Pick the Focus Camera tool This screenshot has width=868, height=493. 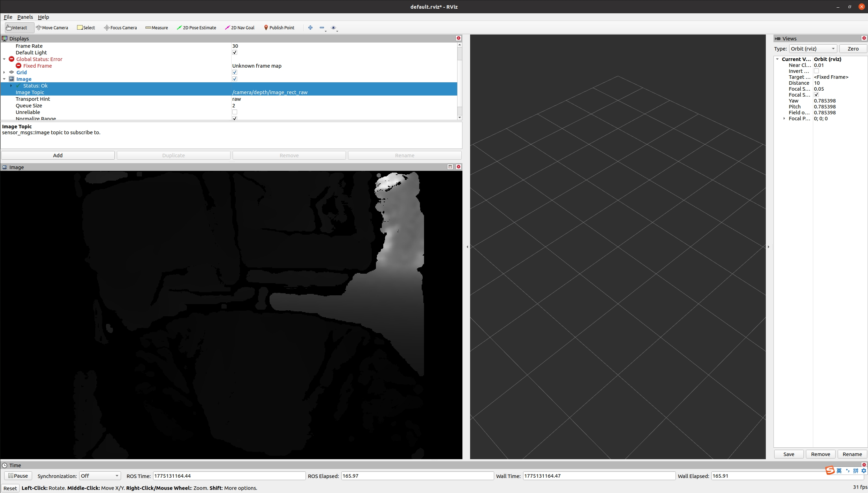pyautogui.click(x=120, y=28)
